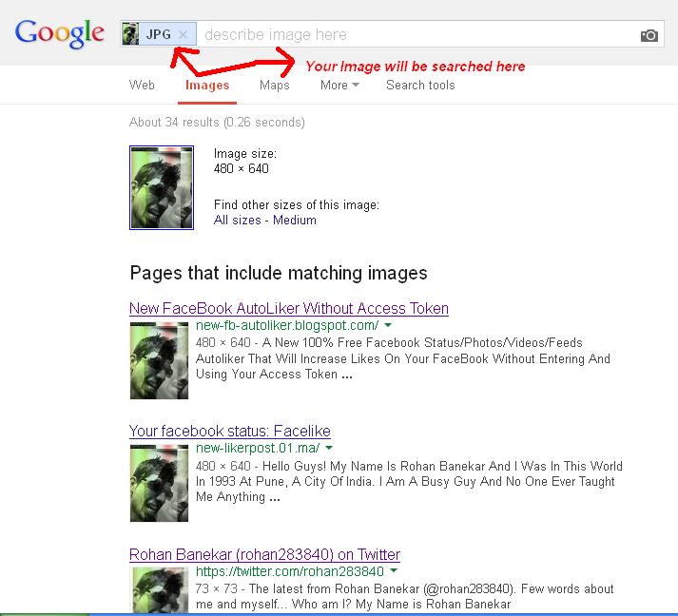Click 'Pages that include matching images' heading

click(279, 273)
